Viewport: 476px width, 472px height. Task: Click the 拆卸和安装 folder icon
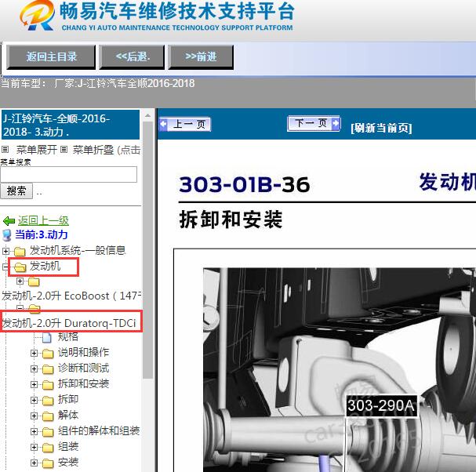(x=48, y=385)
